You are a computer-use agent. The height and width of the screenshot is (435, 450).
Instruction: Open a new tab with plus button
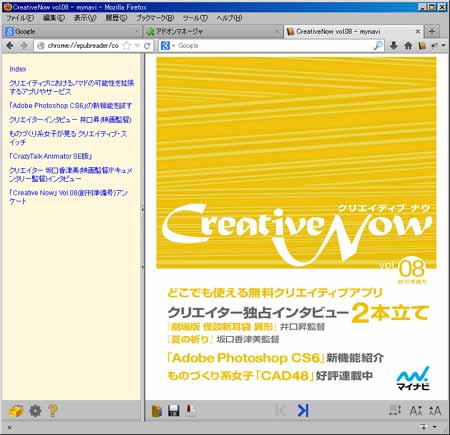(x=432, y=31)
